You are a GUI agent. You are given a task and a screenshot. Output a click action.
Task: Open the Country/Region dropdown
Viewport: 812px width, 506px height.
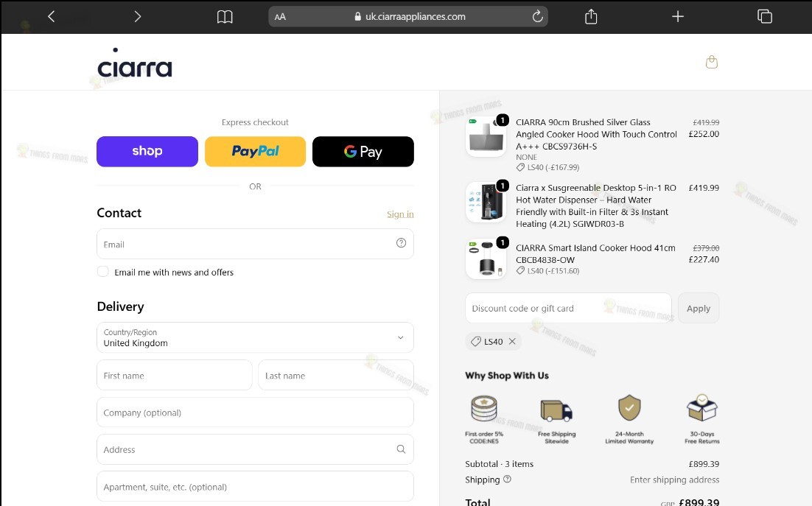[x=255, y=337]
